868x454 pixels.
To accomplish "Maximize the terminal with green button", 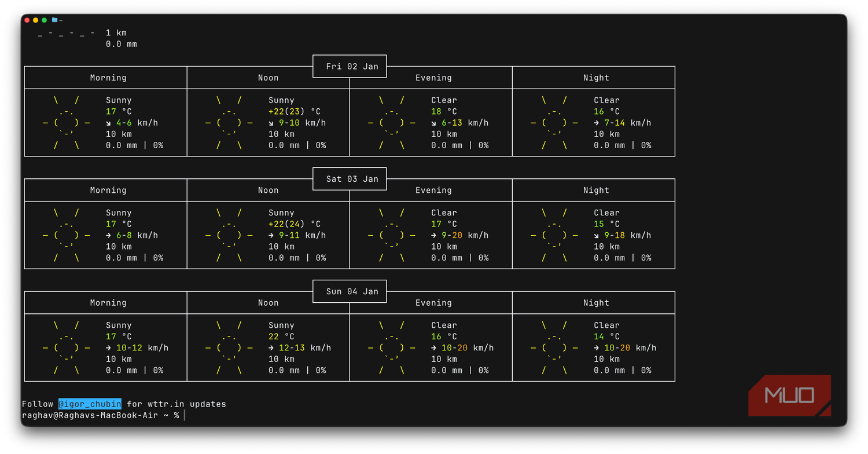I will [x=44, y=20].
